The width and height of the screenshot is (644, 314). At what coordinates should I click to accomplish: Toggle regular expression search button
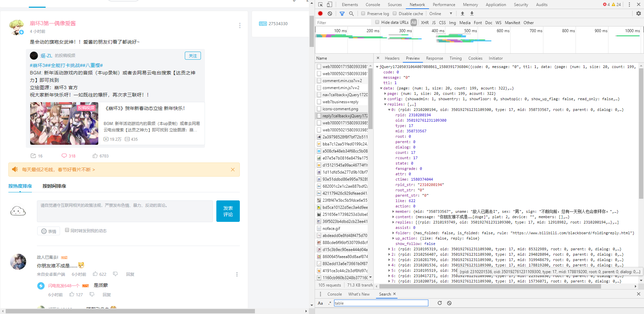330,303
